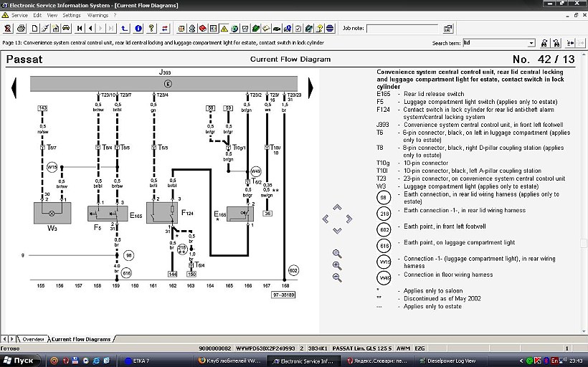The image size is (588, 367).
Task: Click the checklist checkbox icon in toolbar
Action: click(x=298, y=28)
